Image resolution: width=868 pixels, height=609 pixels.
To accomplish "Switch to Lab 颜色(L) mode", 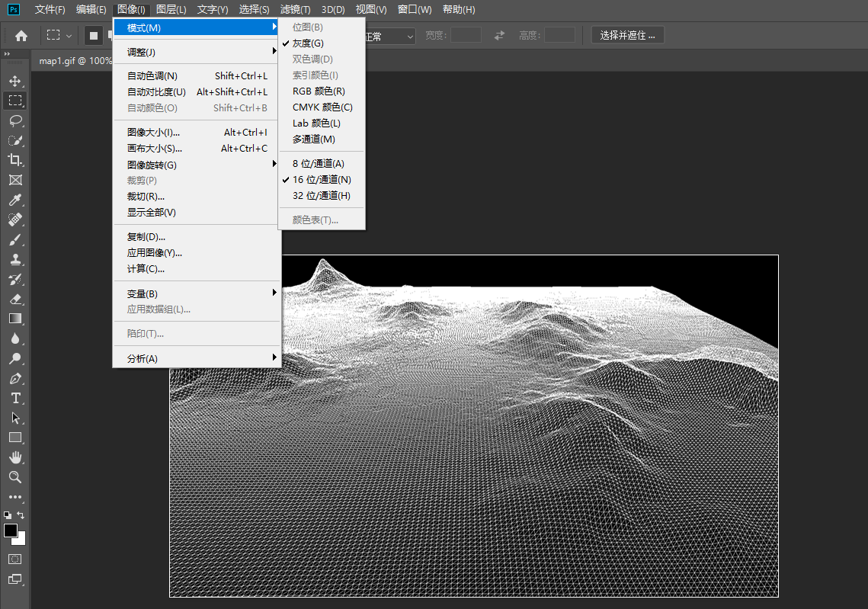I will point(322,123).
